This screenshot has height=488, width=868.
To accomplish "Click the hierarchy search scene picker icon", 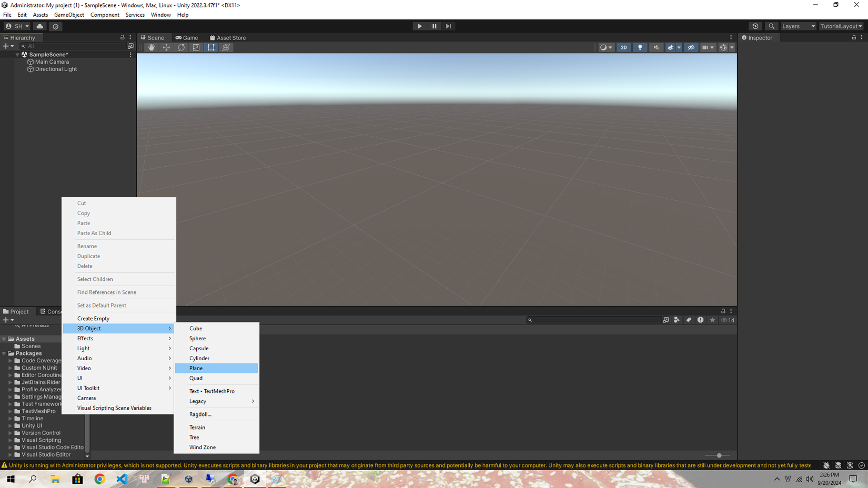I will [130, 46].
